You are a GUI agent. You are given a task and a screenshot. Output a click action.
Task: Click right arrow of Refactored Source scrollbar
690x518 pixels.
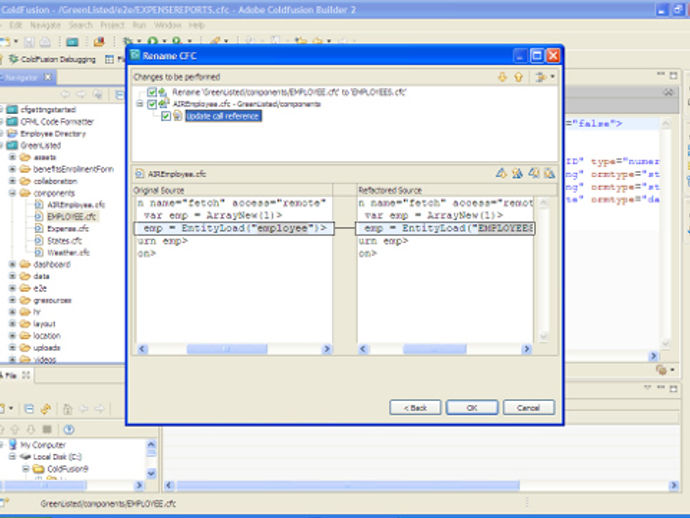pos(526,349)
